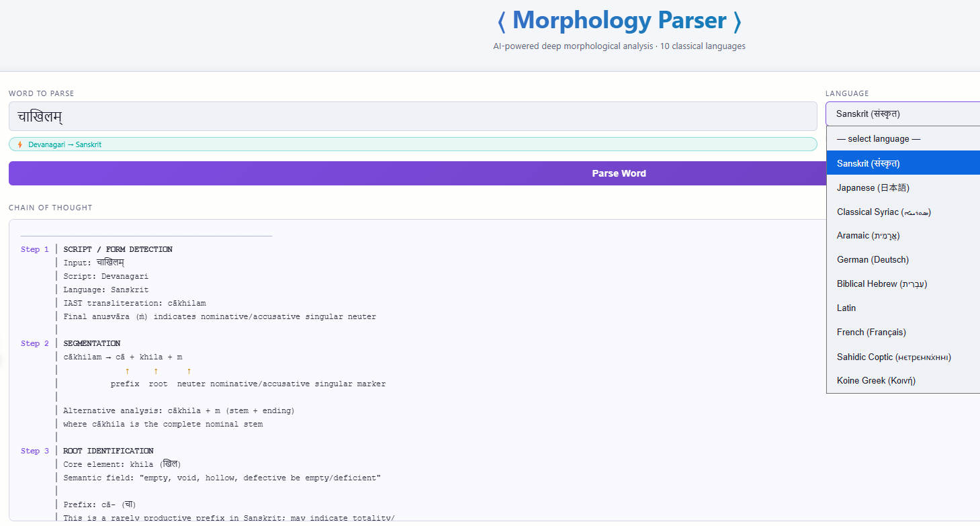Select Japanese from the language list
The height and width of the screenshot is (526, 980).
873,187
